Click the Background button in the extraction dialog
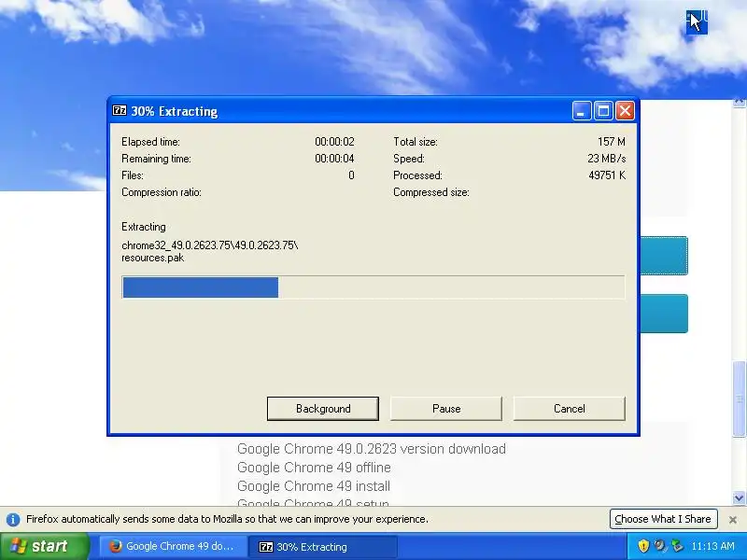This screenshot has width=747, height=560. tap(322, 409)
